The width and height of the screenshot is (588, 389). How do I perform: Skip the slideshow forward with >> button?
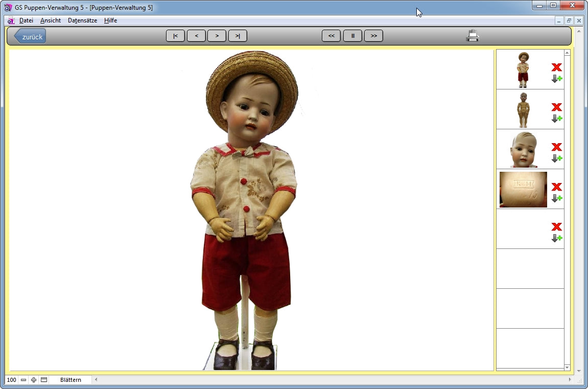(x=373, y=36)
